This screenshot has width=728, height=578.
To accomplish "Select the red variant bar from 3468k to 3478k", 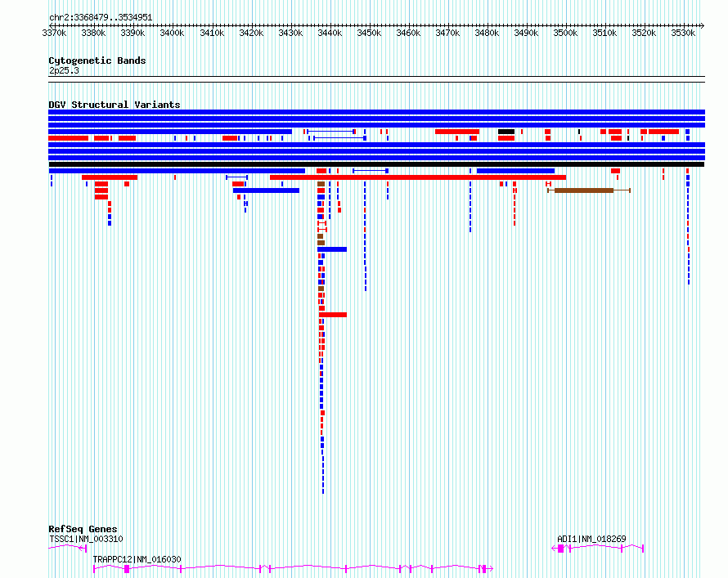I will tap(457, 132).
